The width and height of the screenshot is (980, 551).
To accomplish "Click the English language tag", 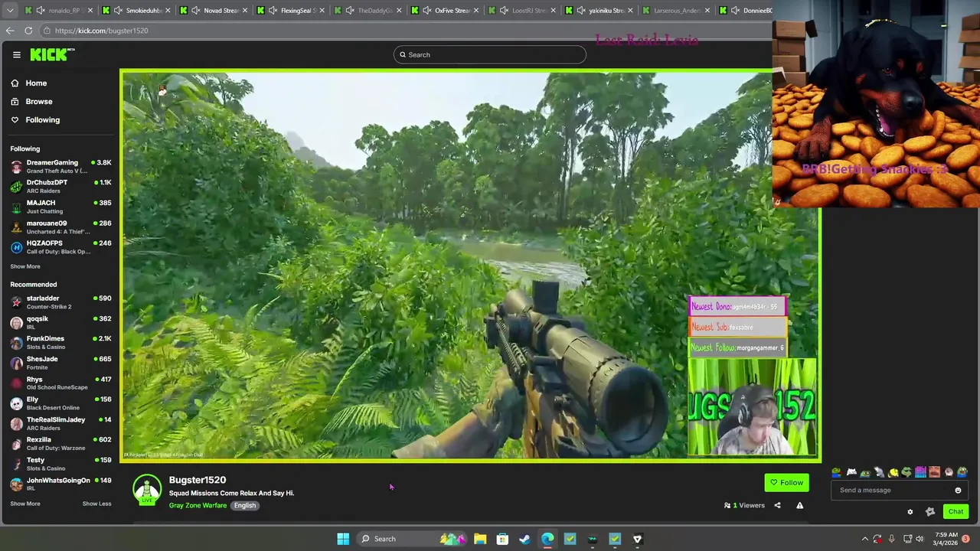I will point(245,505).
